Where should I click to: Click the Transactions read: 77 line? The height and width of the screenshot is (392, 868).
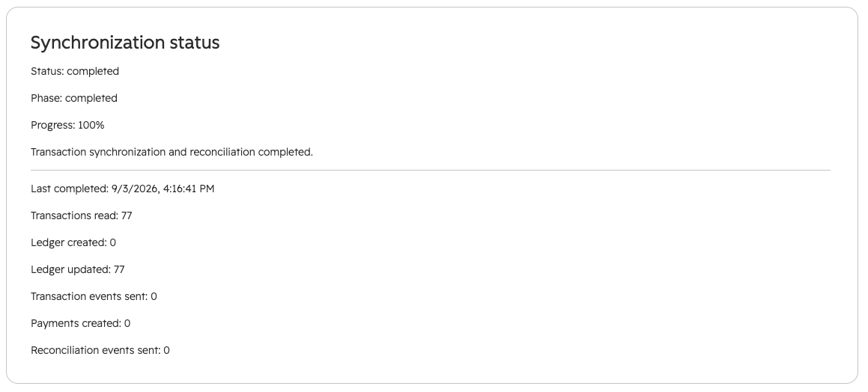[82, 215]
